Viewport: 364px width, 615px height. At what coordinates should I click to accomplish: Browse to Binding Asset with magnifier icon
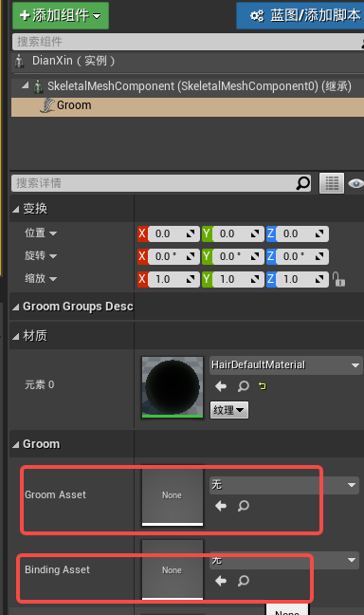[x=244, y=581]
